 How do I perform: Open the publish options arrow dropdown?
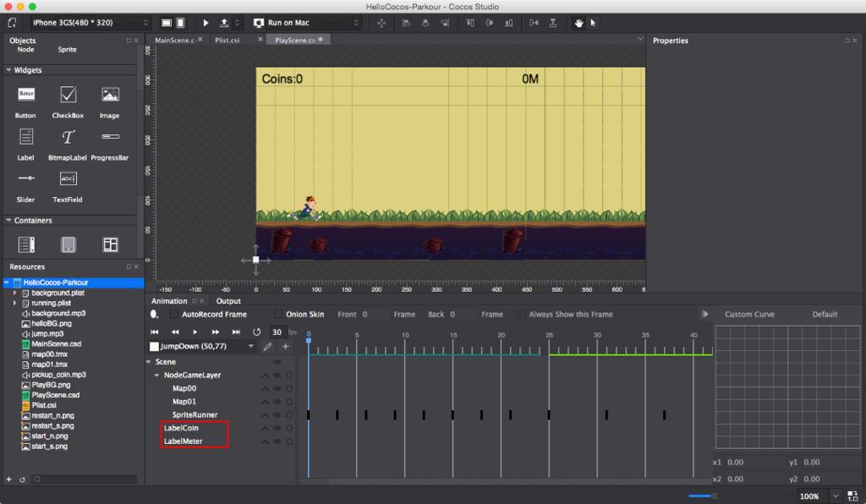pos(238,23)
